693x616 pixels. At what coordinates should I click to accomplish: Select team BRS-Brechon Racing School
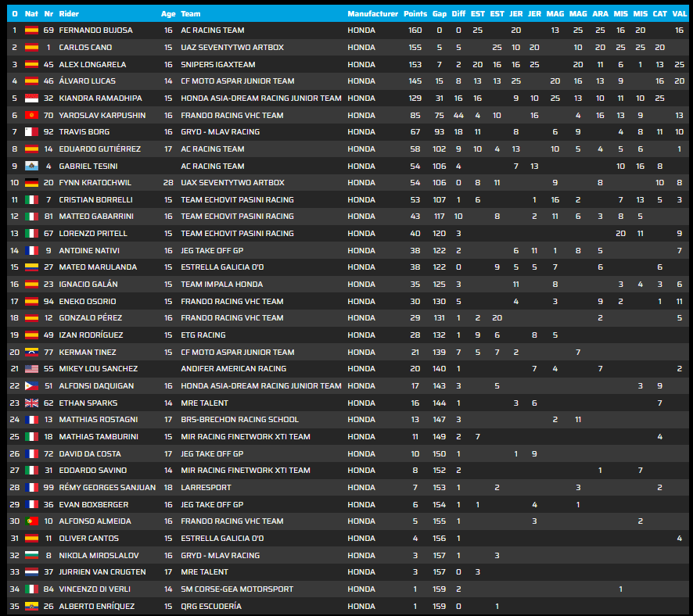tap(239, 420)
